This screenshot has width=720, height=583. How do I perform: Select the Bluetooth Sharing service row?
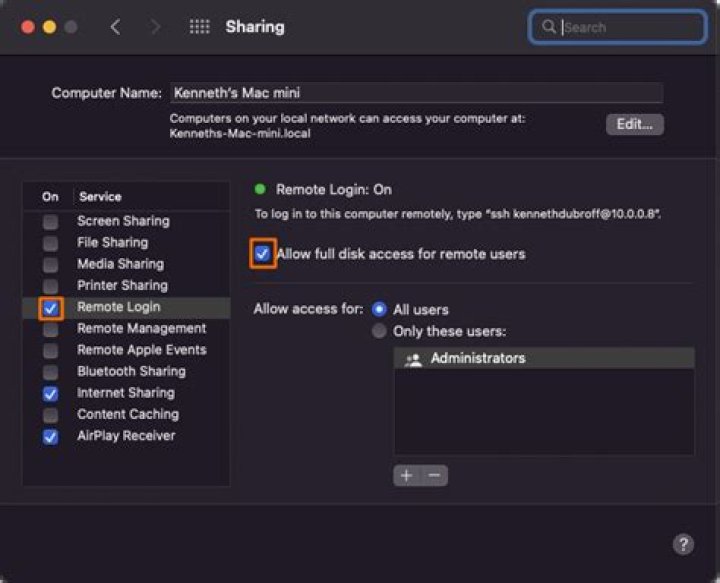tap(127, 371)
